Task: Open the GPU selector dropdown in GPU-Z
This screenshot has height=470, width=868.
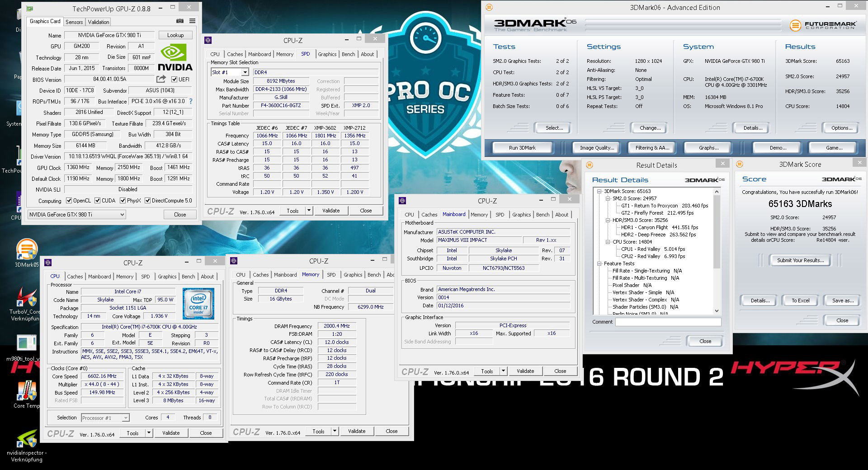Action: coord(122,215)
